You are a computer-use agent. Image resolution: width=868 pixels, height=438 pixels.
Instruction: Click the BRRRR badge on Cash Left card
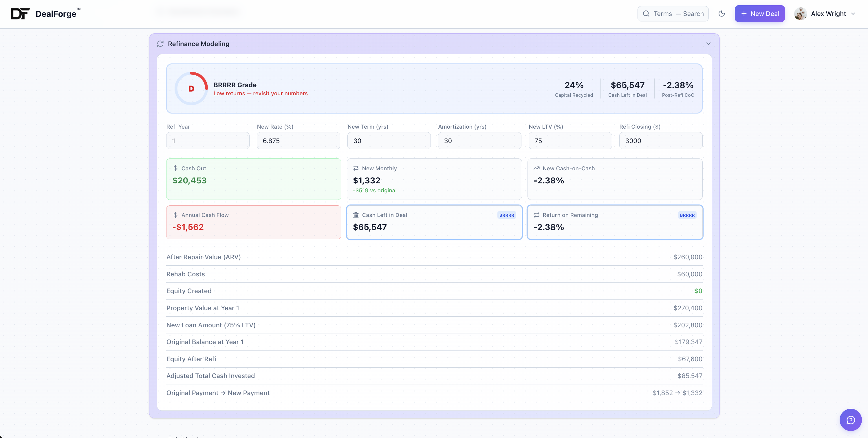pyautogui.click(x=506, y=215)
